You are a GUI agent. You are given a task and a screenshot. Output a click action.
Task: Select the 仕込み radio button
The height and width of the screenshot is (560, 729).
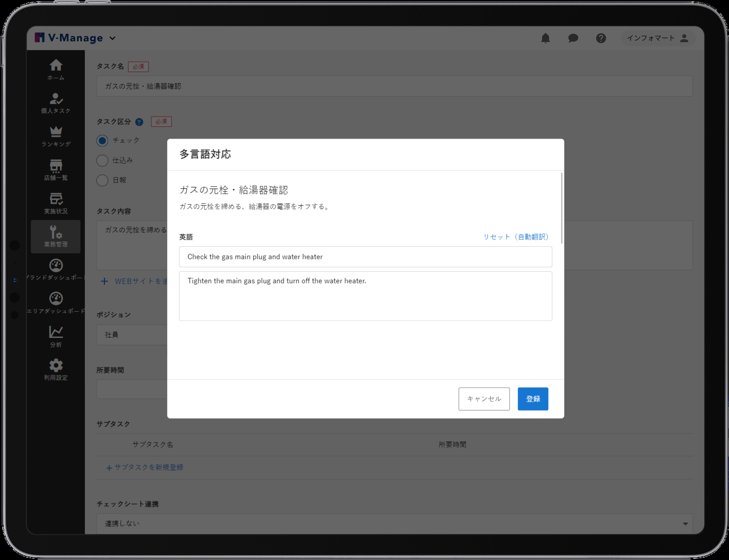pos(102,160)
